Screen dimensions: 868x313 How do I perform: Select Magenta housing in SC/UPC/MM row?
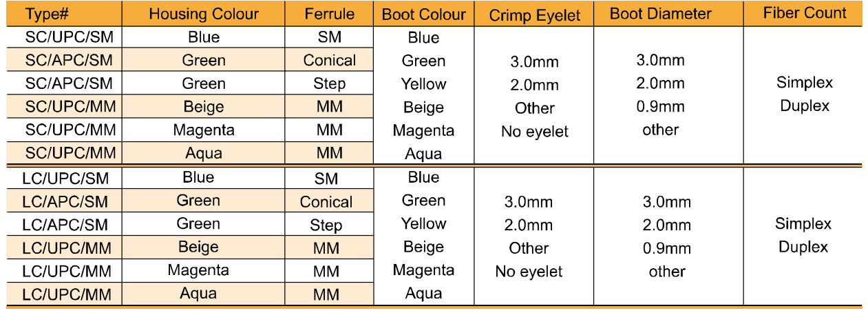(x=204, y=130)
